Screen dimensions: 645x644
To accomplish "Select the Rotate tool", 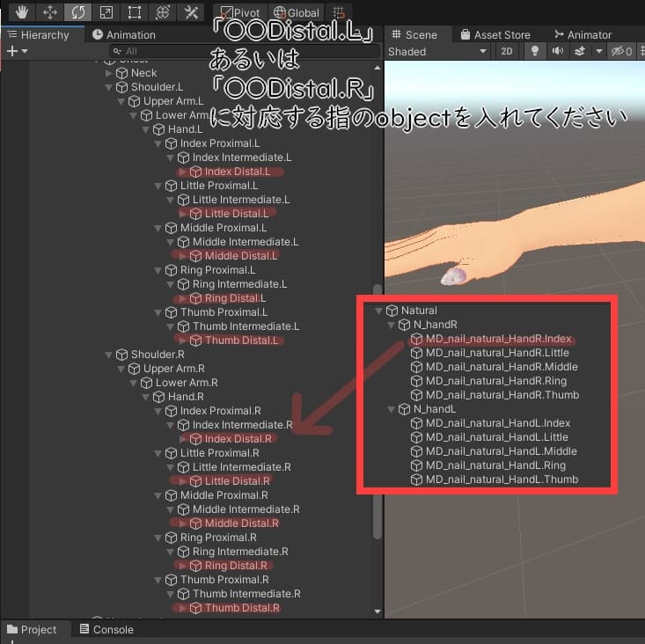I will (x=77, y=12).
